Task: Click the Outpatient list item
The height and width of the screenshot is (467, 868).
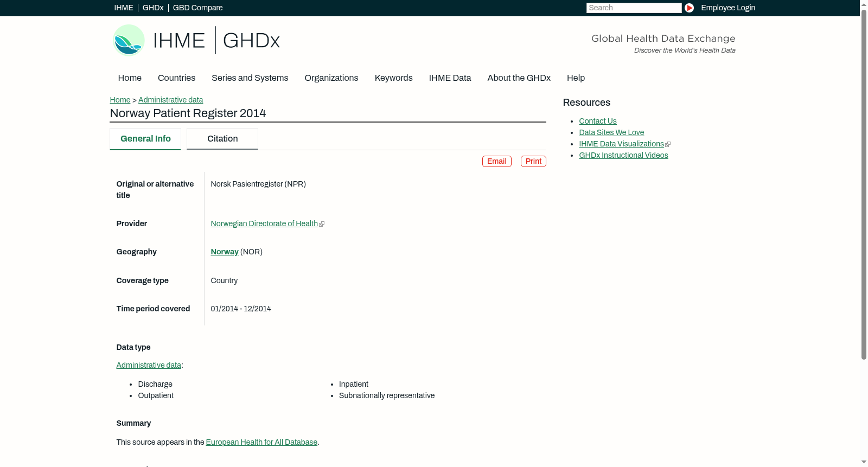Action: click(156, 395)
